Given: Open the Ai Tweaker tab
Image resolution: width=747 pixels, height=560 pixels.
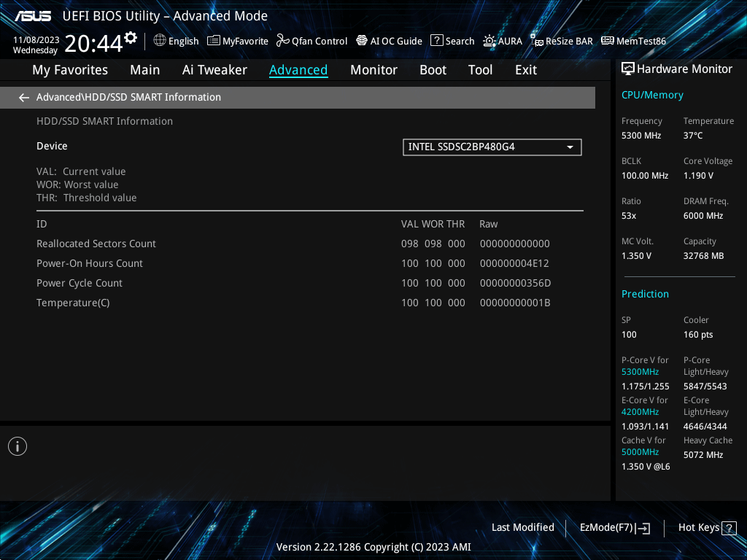Looking at the screenshot, I should (x=214, y=70).
